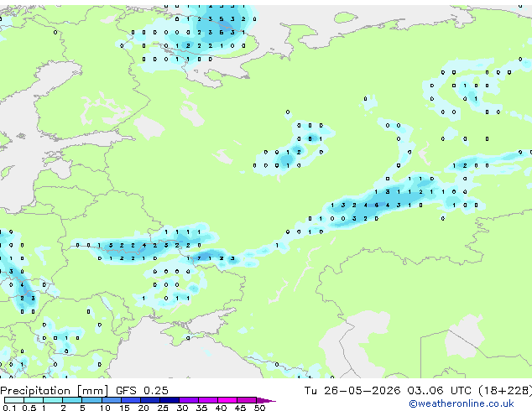This screenshot has width=532, height=411.
Task: Click the '35' legend label
Action: coord(201,408)
